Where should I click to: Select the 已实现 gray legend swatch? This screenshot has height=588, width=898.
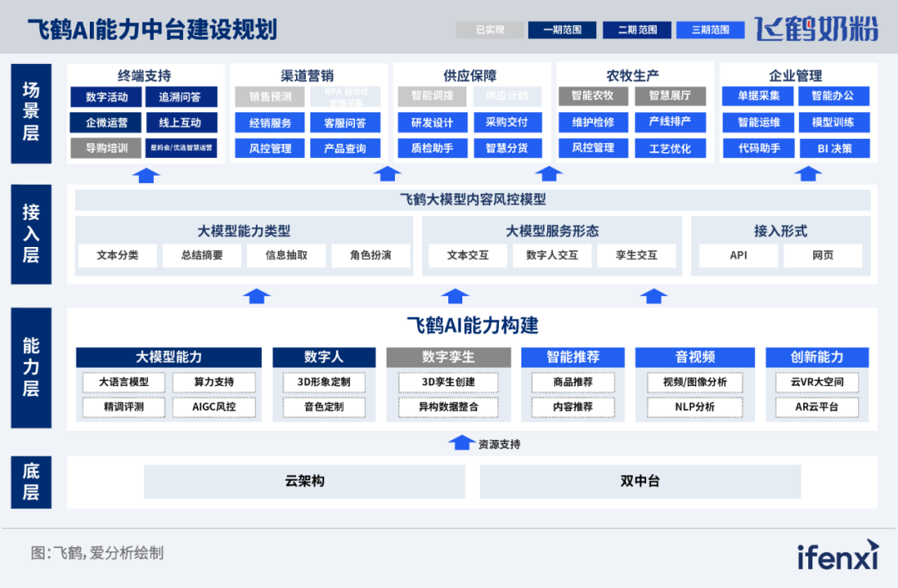490,30
